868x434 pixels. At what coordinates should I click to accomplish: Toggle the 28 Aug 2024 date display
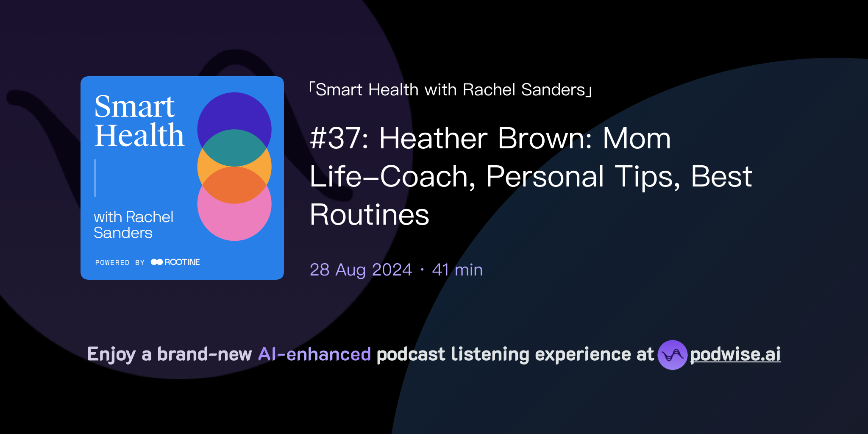(360, 270)
